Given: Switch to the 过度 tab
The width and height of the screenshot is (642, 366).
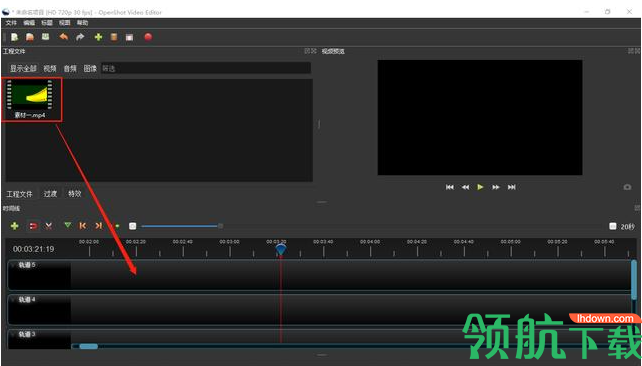Looking at the screenshot, I should point(50,194).
